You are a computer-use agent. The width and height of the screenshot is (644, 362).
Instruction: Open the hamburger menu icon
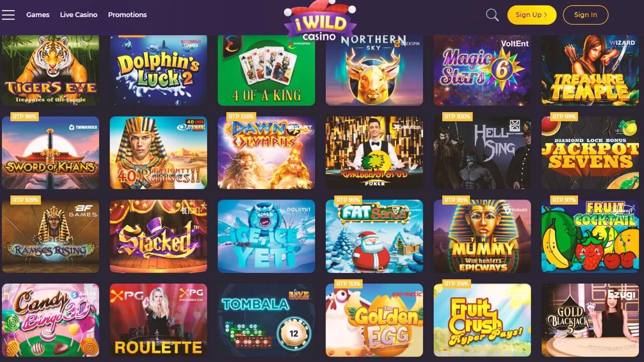tap(8, 15)
